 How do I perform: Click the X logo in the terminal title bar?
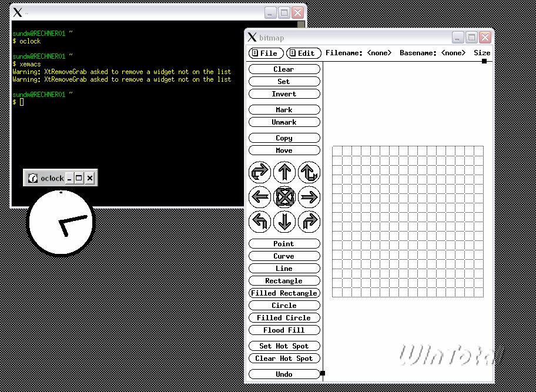(x=18, y=13)
